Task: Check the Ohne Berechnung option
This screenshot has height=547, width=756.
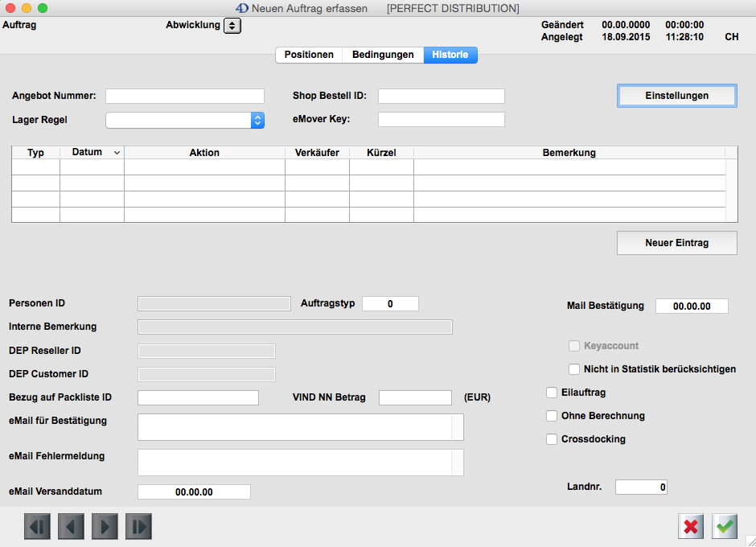Action: pyautogui.click(x=552, y=416)
